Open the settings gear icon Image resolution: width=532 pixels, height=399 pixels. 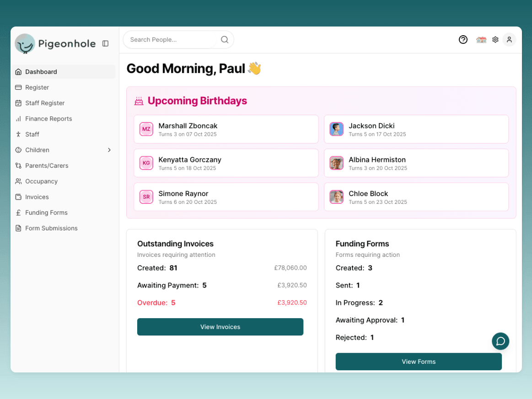coord(495,40)
